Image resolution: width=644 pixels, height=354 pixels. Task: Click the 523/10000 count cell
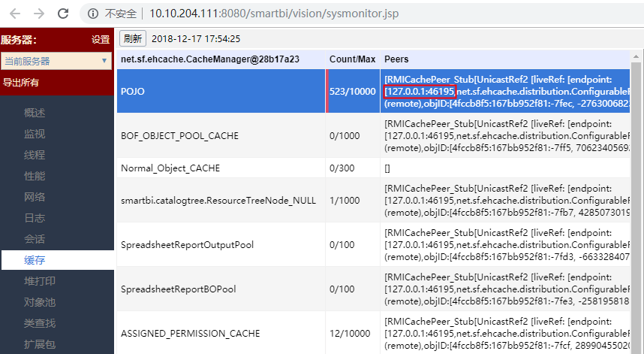[x=352, y=91]
